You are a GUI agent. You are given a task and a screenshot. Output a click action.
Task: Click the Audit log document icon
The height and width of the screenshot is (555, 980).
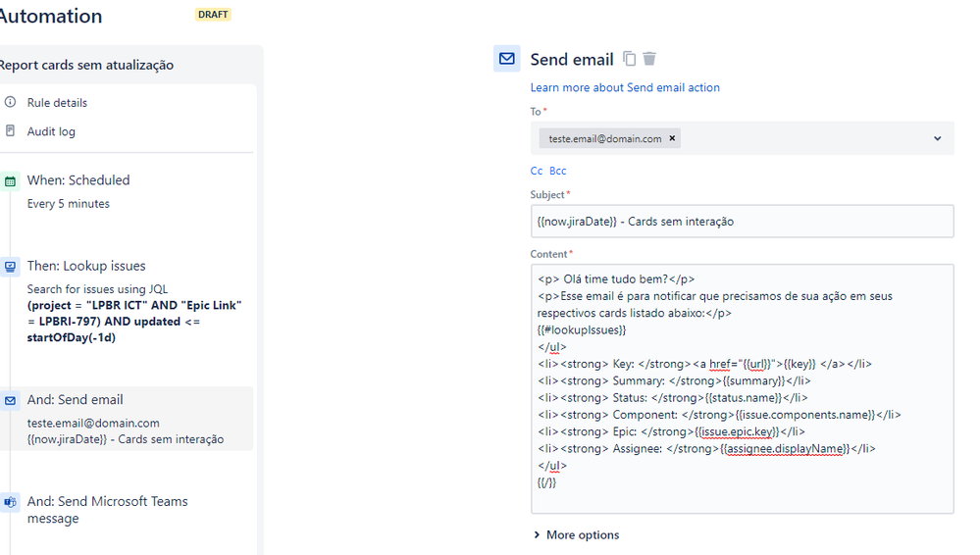[x=11, y=130]
